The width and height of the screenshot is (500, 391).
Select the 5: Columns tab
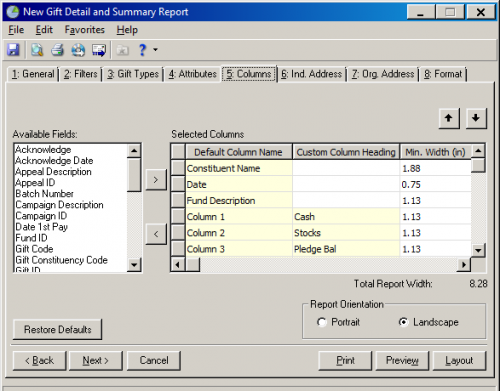pos(249,74)
